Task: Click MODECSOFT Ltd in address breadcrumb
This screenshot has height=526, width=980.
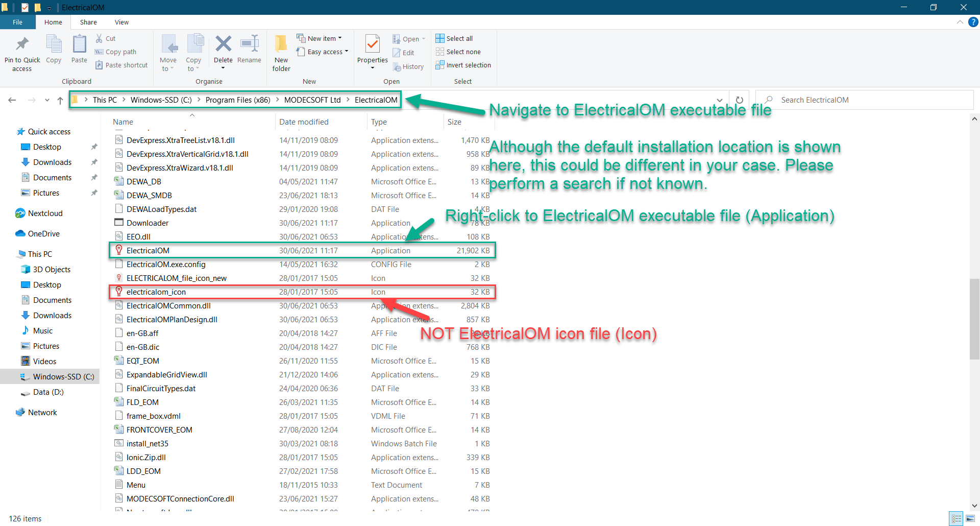Action: click(312, 100)
